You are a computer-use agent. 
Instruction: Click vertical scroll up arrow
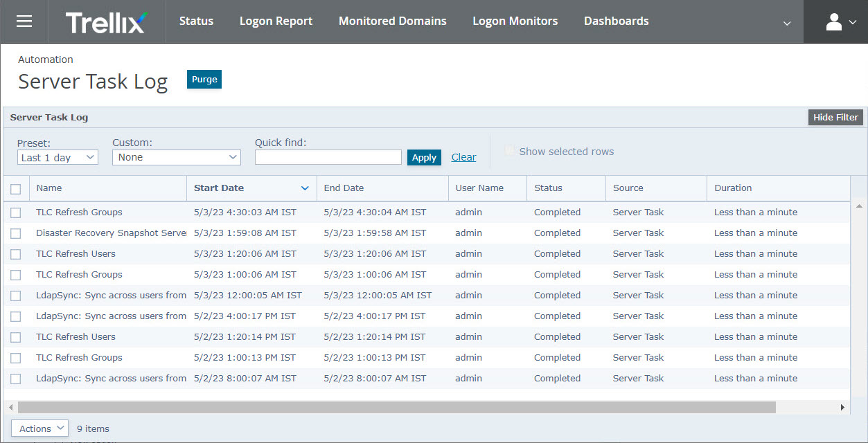click(860, 206)
